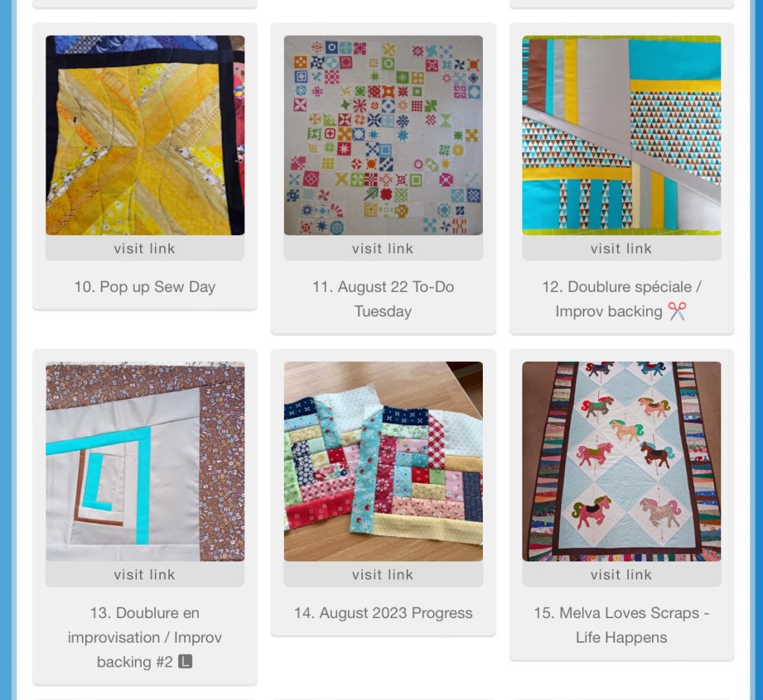Open the 11. August 22 To-Do Tuesday title

click(383, 299)
